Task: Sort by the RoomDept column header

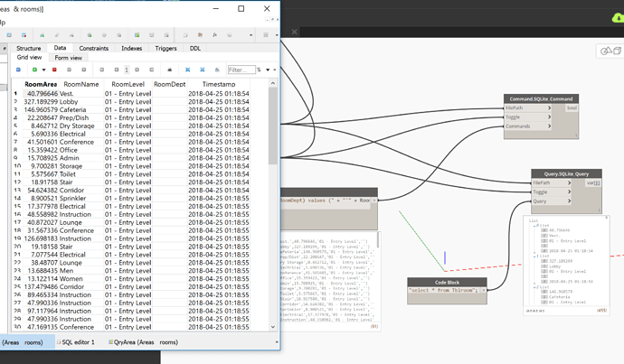Action: [x=169, y=84]
